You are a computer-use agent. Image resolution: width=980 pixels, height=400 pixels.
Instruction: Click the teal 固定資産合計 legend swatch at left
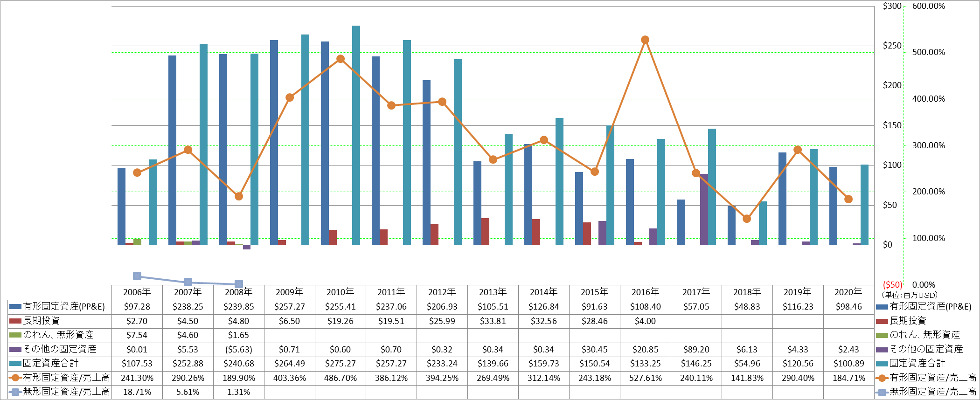[x=15, y=363]
